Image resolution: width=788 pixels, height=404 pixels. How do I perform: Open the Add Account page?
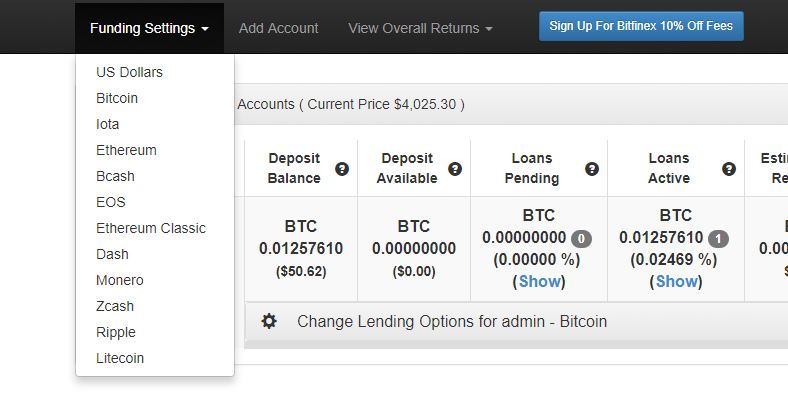[x=278, y=28]
